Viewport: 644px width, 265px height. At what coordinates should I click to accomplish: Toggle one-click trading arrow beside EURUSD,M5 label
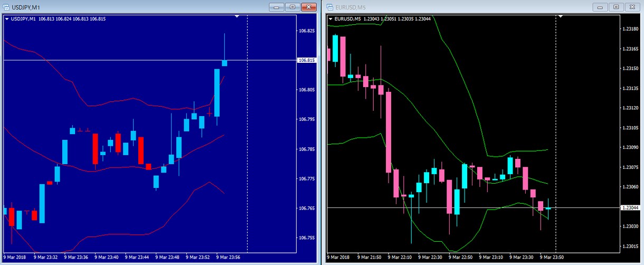point(330,19)
